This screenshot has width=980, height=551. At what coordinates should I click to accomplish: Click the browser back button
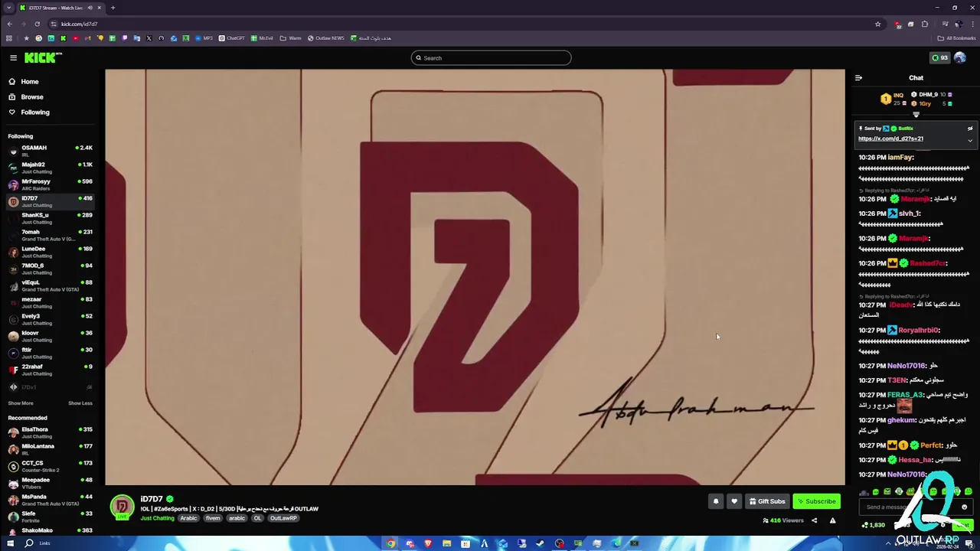tap(9, 24)
